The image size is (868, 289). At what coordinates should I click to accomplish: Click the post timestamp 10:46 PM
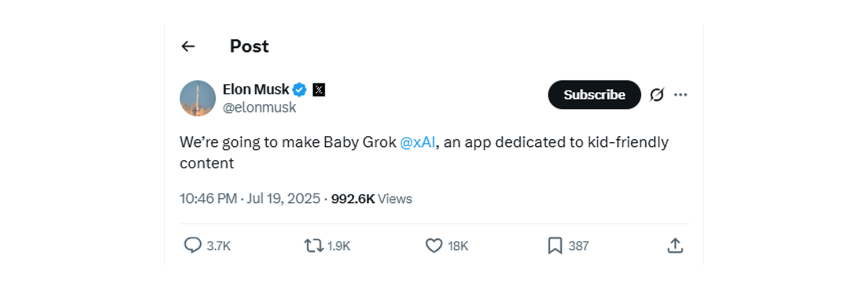208,199
